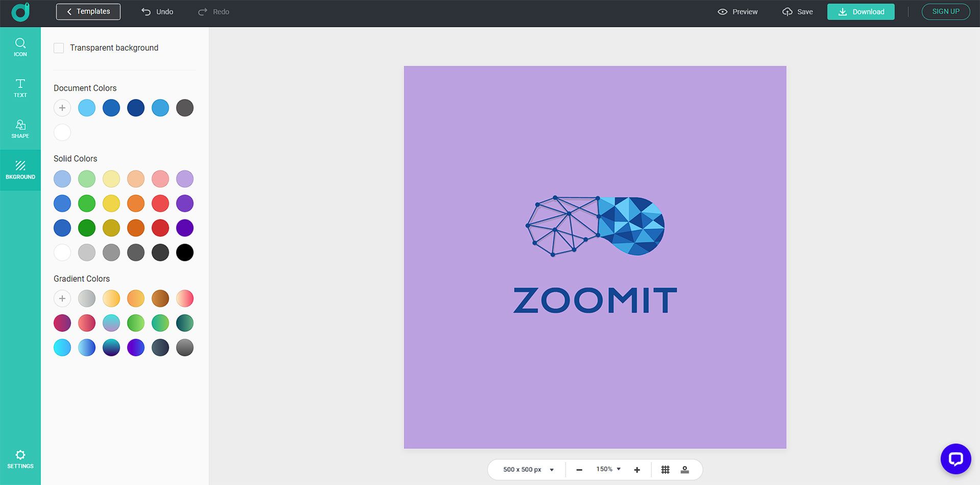Open Settings in the sidebar

[x=20, y=459]
